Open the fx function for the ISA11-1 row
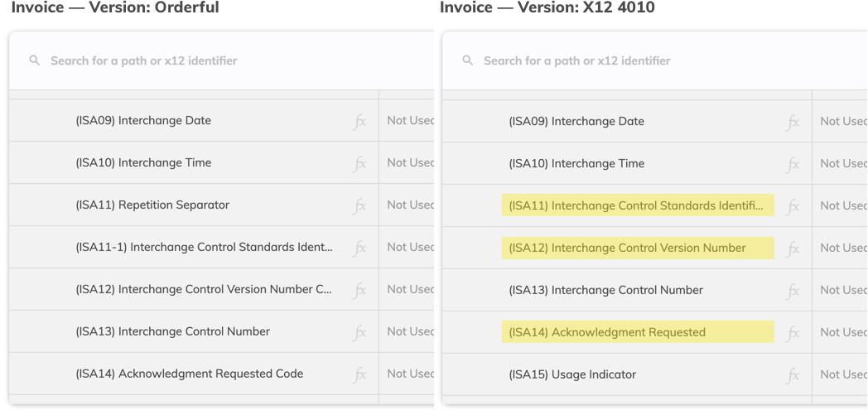868x415 pixels. [359, 248]
